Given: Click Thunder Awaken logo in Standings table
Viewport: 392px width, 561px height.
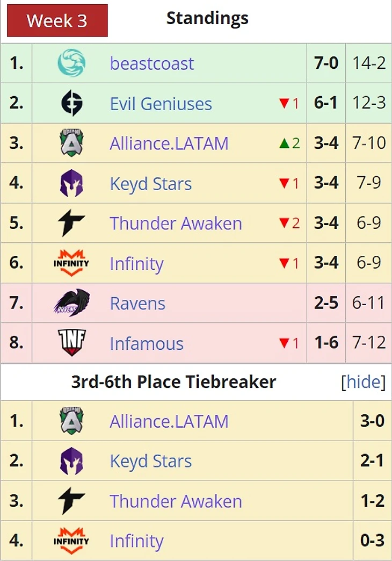Looking at the screenshot, I should (x=71, y=224).
